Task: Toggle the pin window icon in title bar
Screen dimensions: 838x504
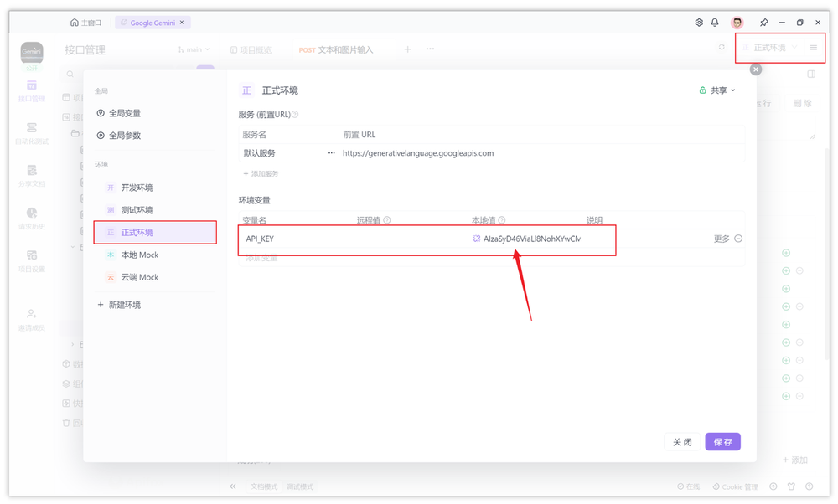Action: click(763, 23)
